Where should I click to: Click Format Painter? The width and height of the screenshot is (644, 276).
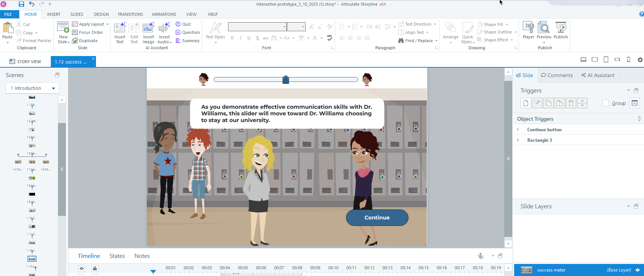click(x=34, y=41)
